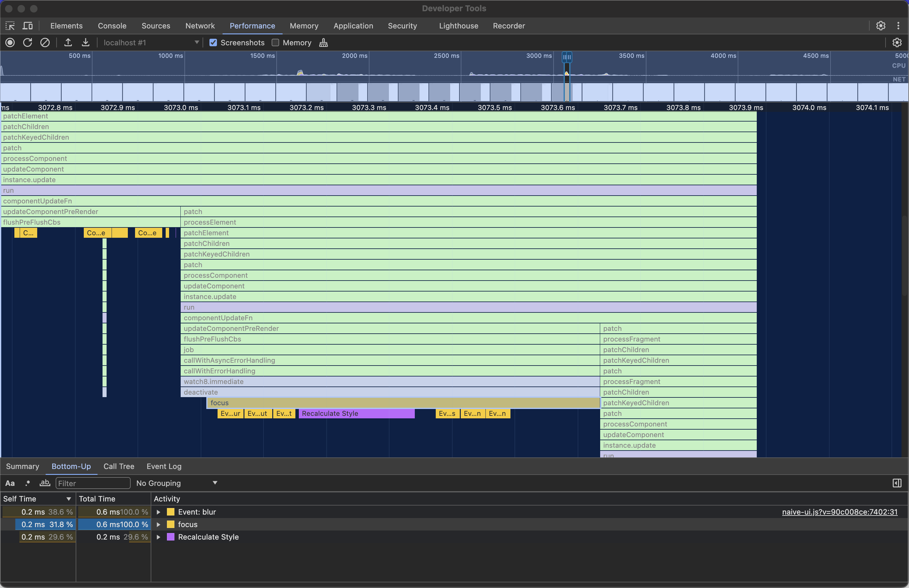
Task: Select the flushPreFlushCbs entry under updateComponentPreRender at left
Action: coord(91,222)
